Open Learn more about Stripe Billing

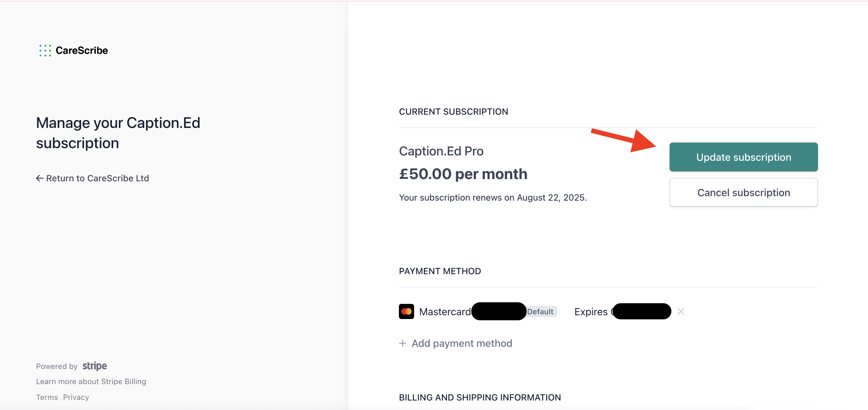[x=91, y=381]
